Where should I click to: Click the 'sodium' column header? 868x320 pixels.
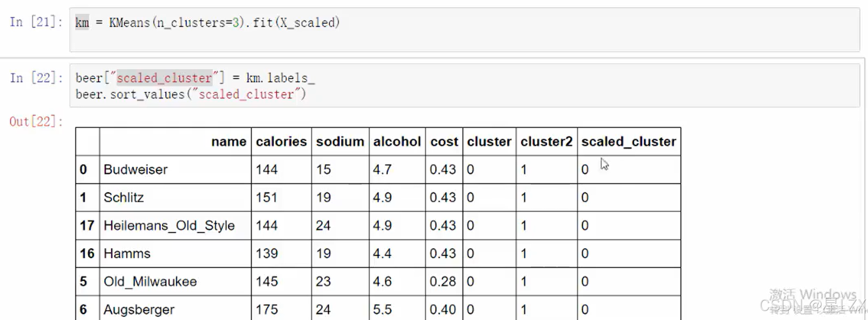[x=340, y=142]
